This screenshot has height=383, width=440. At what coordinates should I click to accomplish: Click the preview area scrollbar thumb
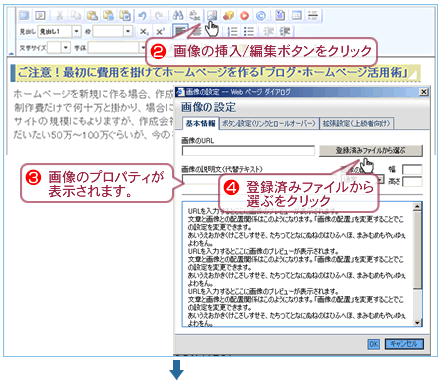(x=417, y=250)
